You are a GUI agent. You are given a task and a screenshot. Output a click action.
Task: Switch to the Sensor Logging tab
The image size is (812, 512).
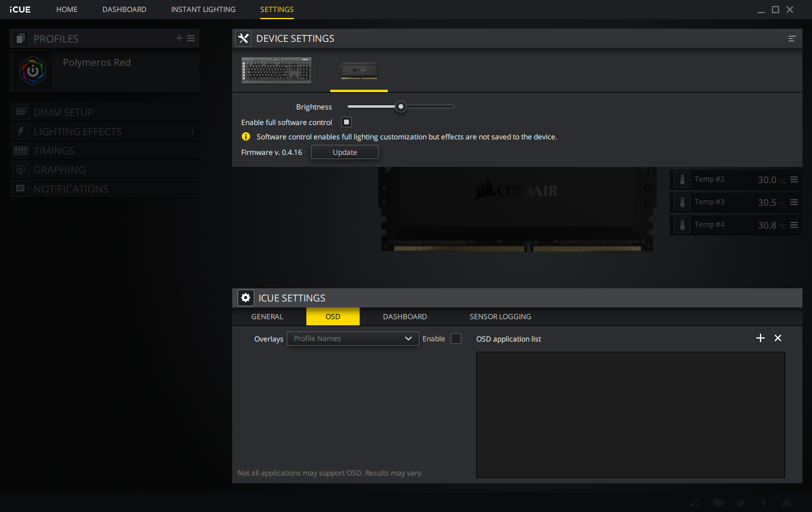point(500,316)
